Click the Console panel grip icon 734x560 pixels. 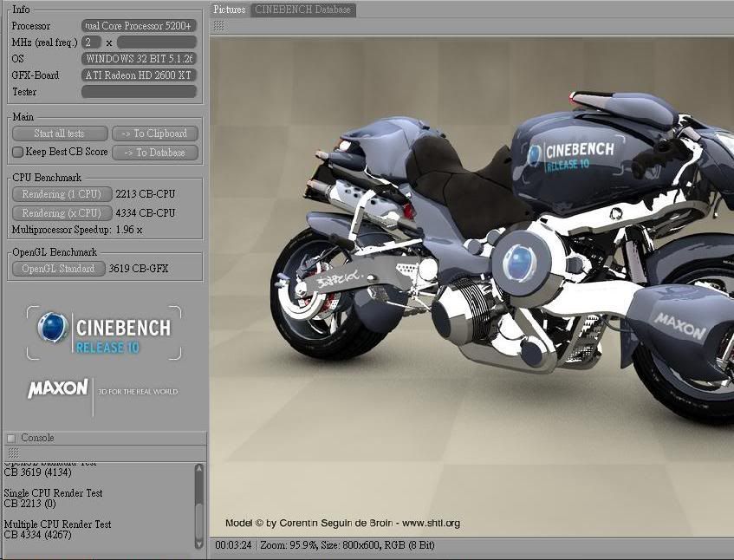pos(14,453)
